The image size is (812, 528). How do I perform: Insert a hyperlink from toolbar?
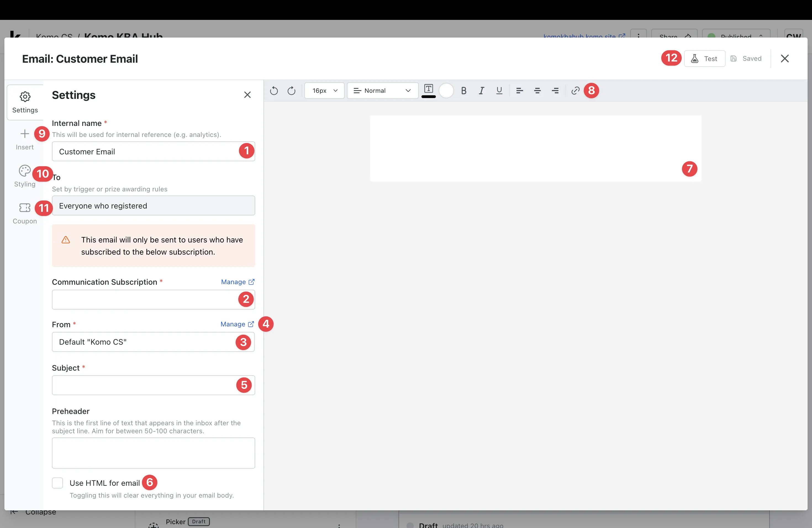(576, 91)
